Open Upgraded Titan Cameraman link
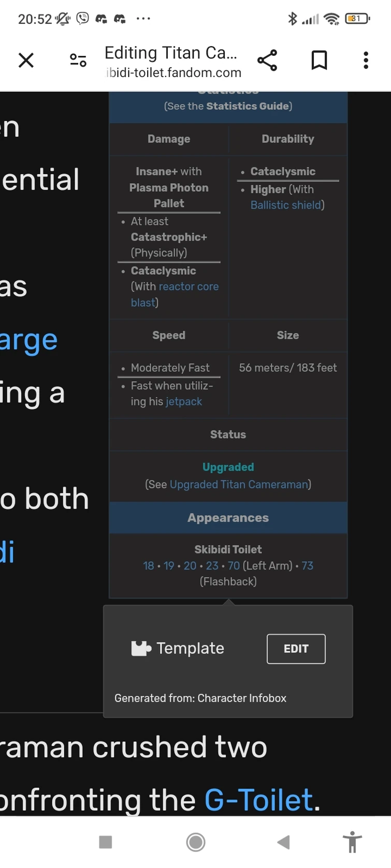Viewport: 391px width, 868px height. (239, 484)
